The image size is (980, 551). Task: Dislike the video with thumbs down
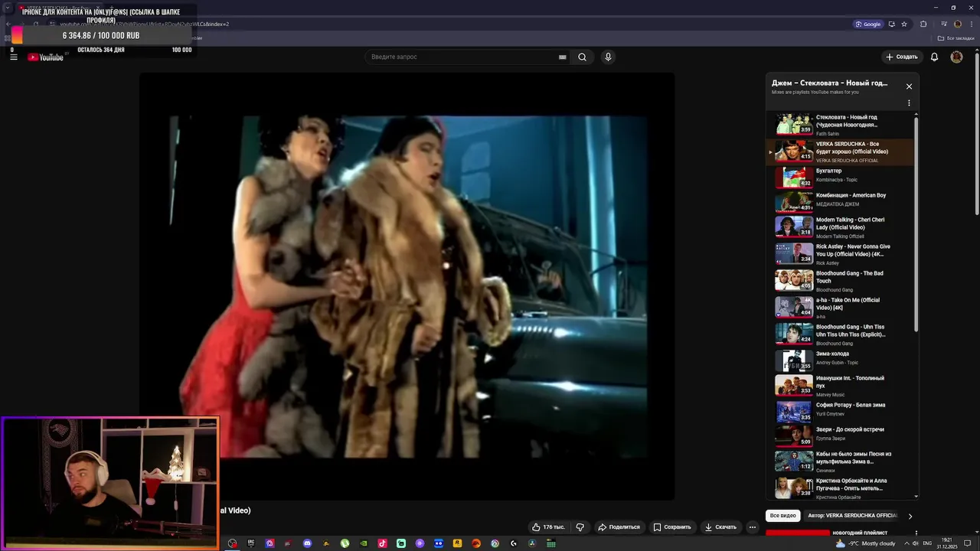tap(580, 527)
